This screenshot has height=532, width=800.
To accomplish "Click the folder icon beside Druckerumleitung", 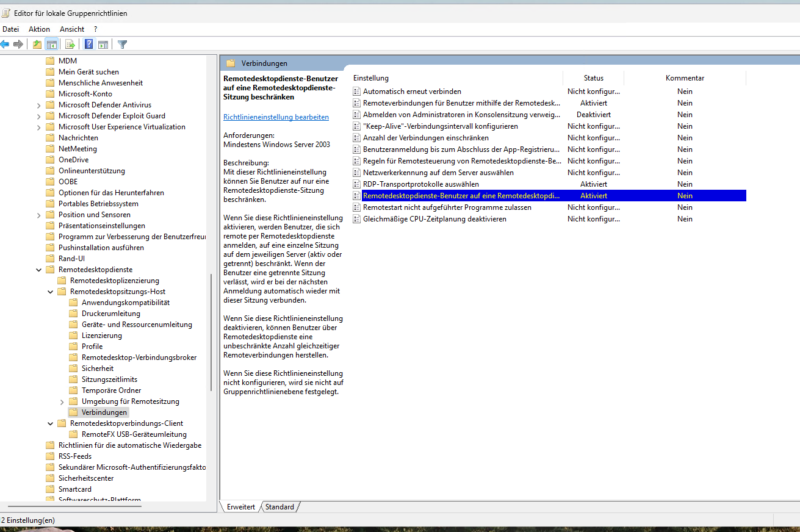I will click(x=73, y=314).
